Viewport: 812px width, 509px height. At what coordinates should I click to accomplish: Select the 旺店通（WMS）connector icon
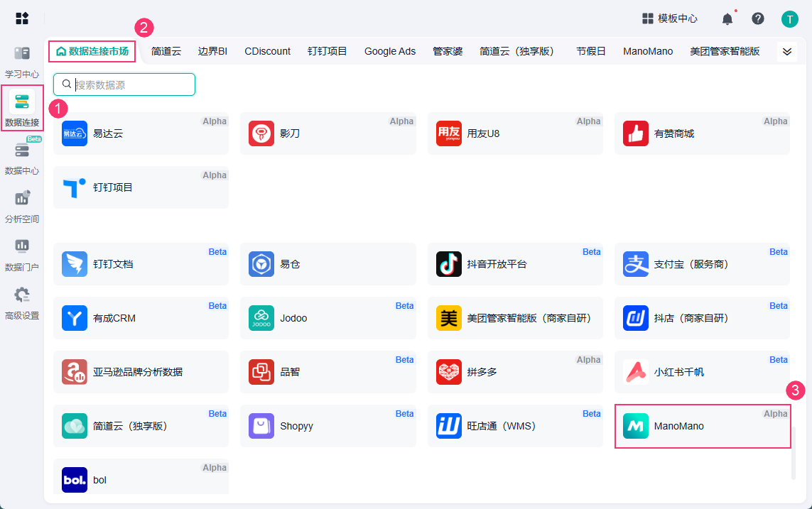pyautogui.click(x=448, y=426)
